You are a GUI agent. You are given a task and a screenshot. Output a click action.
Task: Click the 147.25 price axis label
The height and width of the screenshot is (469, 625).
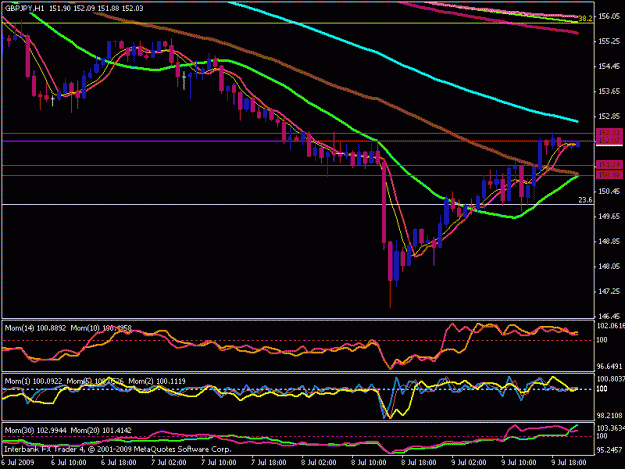point(610,292)
